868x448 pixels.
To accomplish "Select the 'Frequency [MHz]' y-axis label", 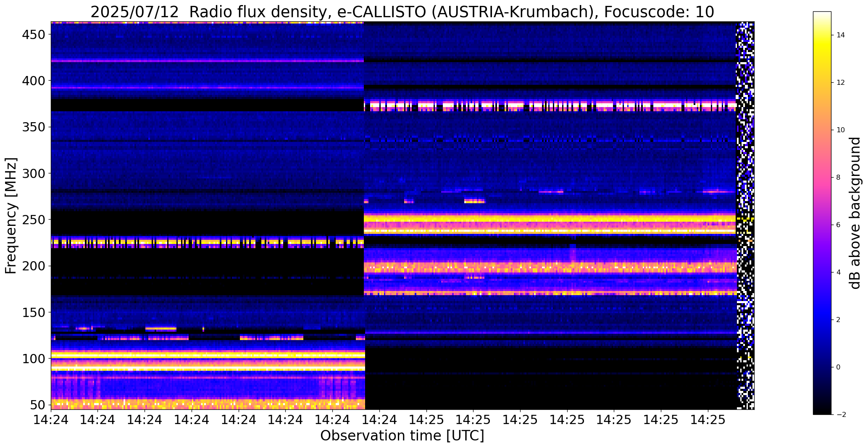I will point(11,216).
